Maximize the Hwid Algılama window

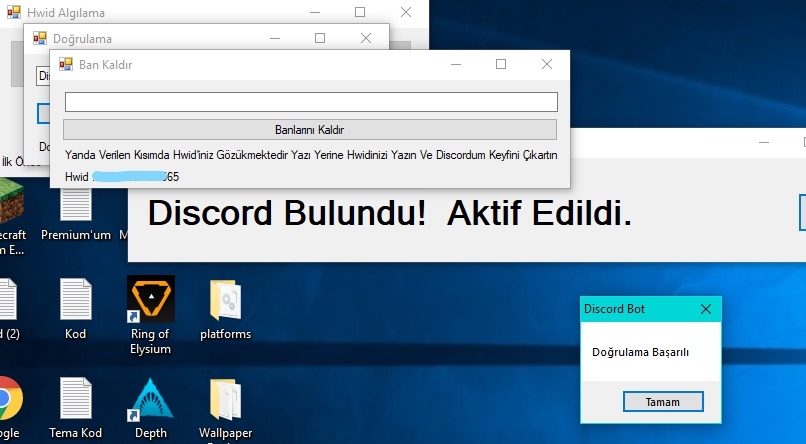coord(360,12)
